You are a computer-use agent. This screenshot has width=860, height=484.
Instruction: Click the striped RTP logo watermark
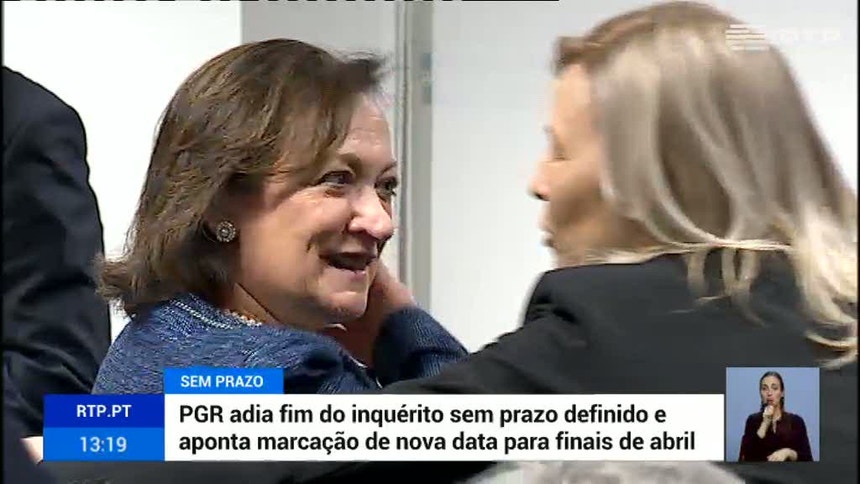745,37
